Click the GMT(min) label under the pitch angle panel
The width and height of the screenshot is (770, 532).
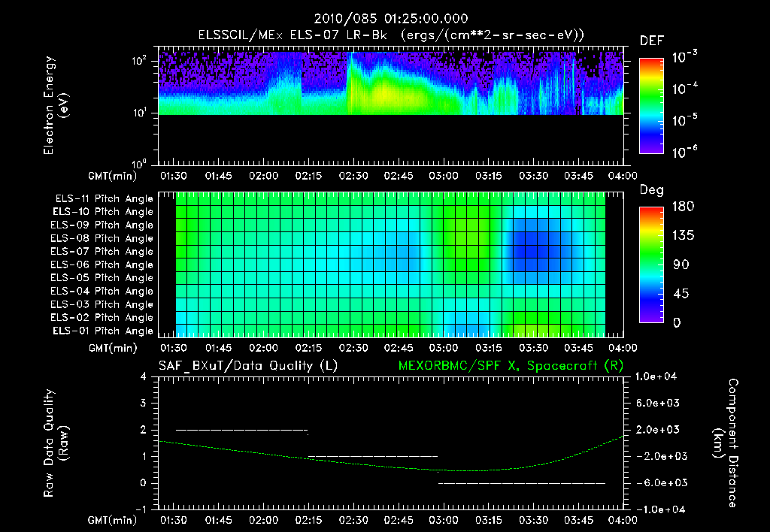[x=113, y=348]
